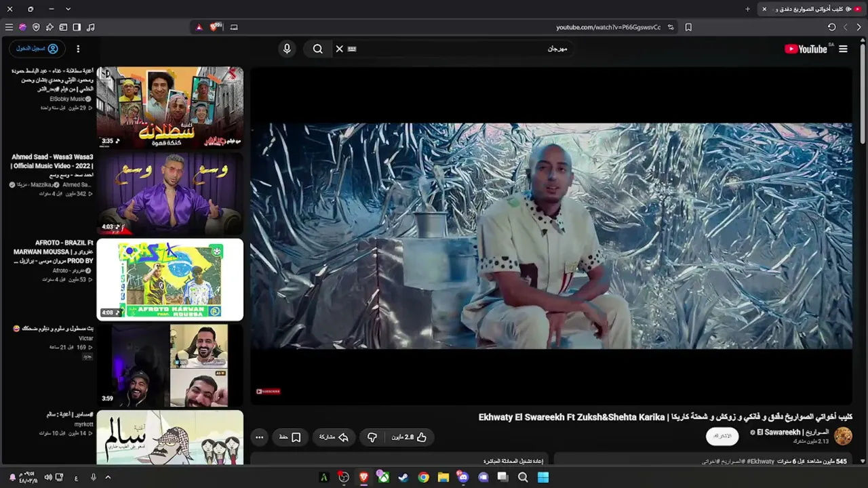
Task: Click the 'Ahmed Saad - Wasa3 Wasa3' video title
Action: (x=52, y=166)
